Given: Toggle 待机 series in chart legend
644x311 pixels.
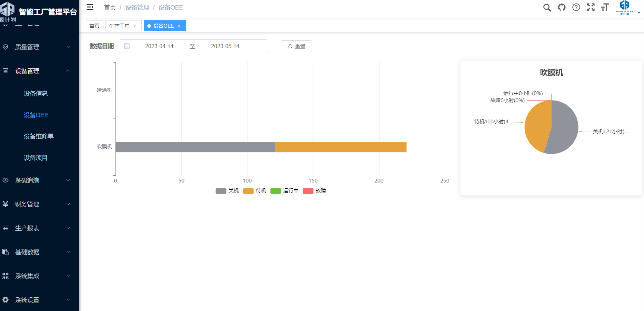Looking at the screenshot, I should pyautogui.click(x=255, y=191).
